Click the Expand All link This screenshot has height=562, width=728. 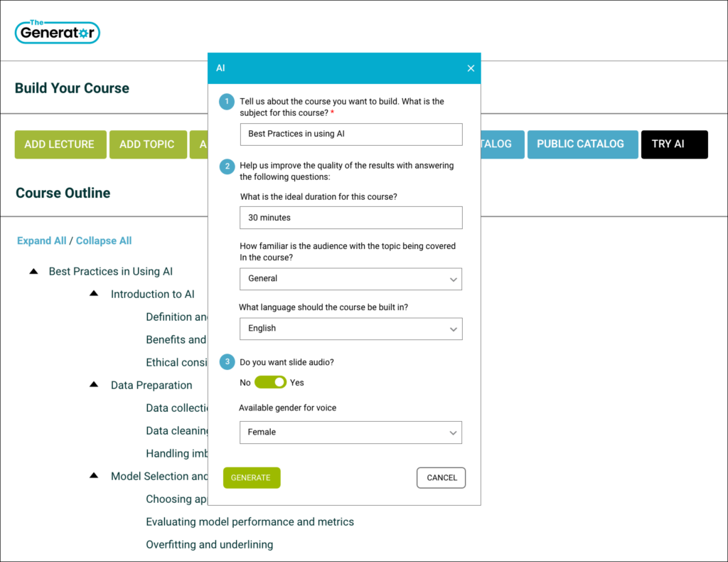41,241
